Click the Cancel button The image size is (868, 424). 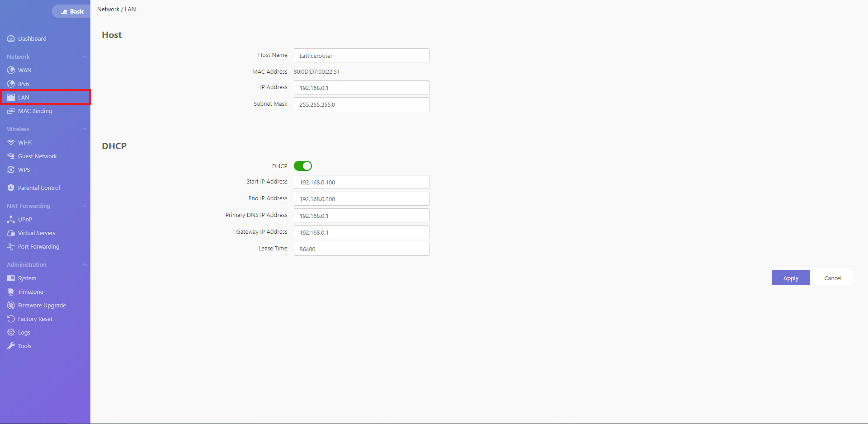point(833,278)
